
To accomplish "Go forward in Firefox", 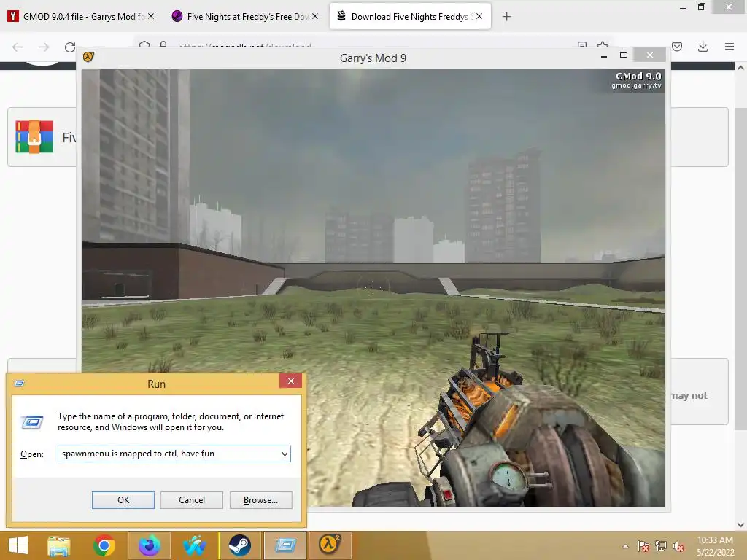I will coord(44,47).
